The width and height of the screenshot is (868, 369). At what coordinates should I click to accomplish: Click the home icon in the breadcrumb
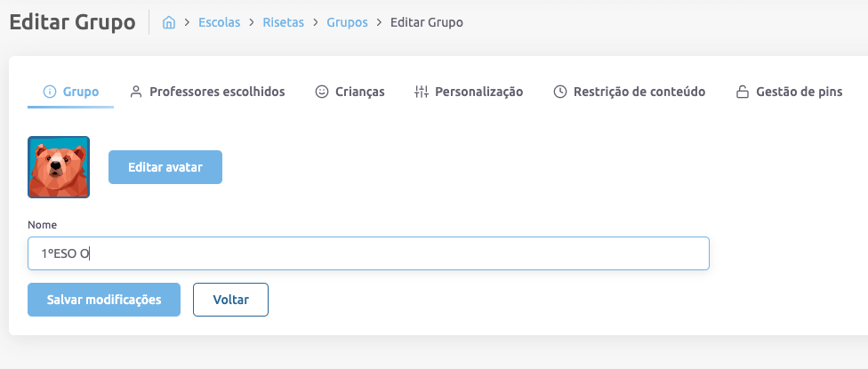169,22
